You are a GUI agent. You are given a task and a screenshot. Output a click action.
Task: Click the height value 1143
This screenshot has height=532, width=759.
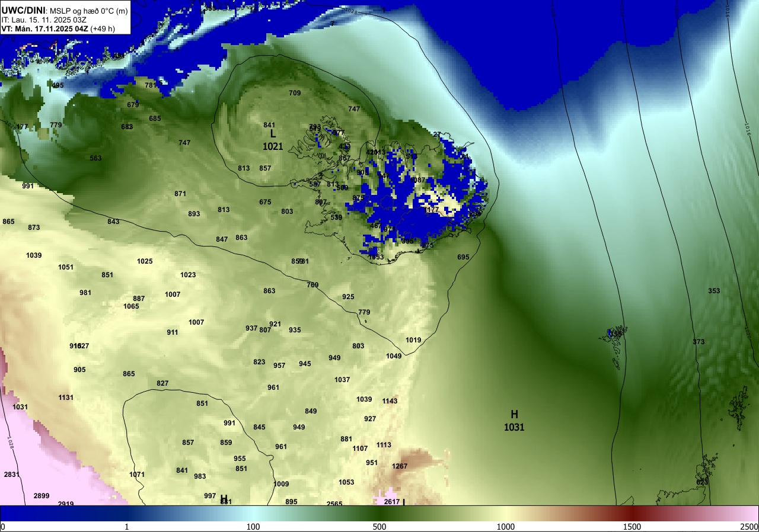390,401
